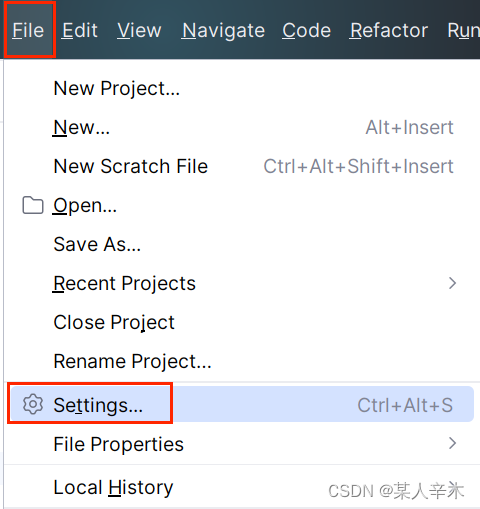Open the File menu
Image resolution: width=480 pixels, height=509 pixels.
(x=28, y=30)
